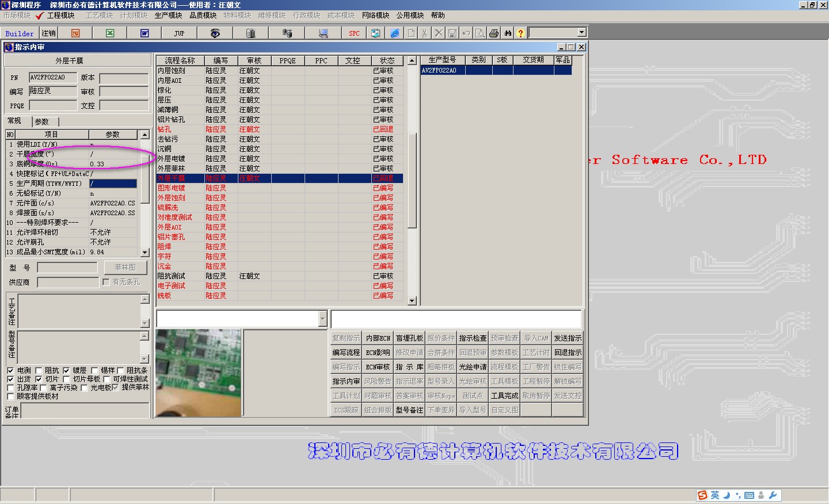
Task: Click the new blank page icon
Action: (x=411, y=33)
